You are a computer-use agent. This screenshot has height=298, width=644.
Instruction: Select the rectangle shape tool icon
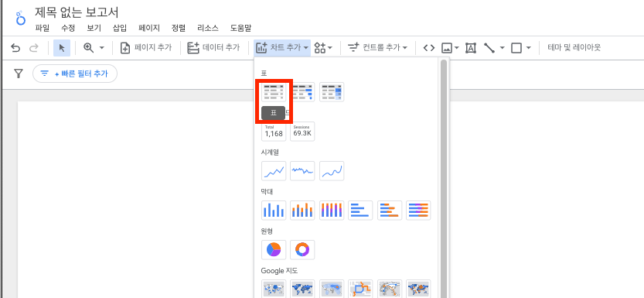[516, 48]
